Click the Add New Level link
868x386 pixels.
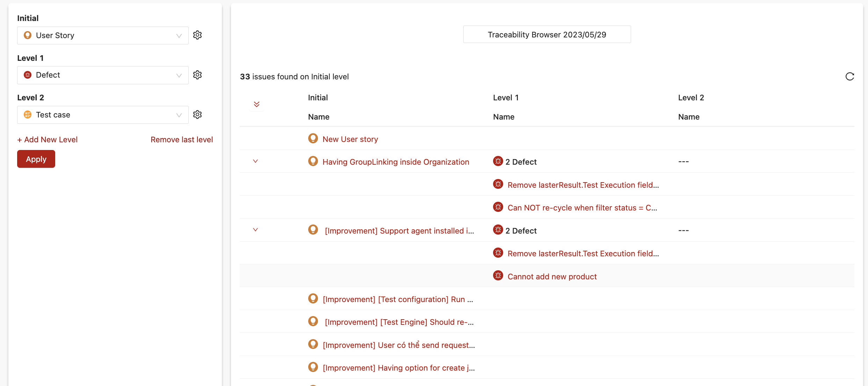[48, 140]
